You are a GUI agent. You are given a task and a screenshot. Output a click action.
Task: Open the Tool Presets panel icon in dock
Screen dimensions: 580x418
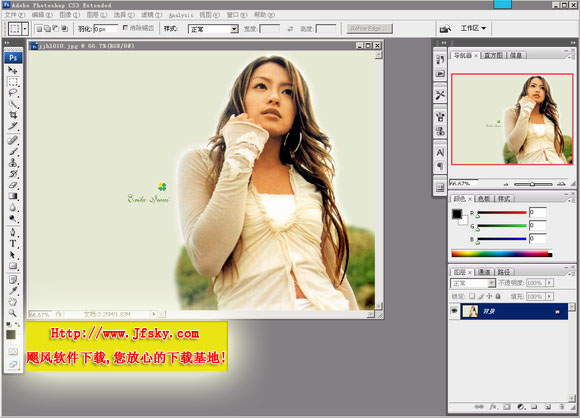click(x=440, y=95)
